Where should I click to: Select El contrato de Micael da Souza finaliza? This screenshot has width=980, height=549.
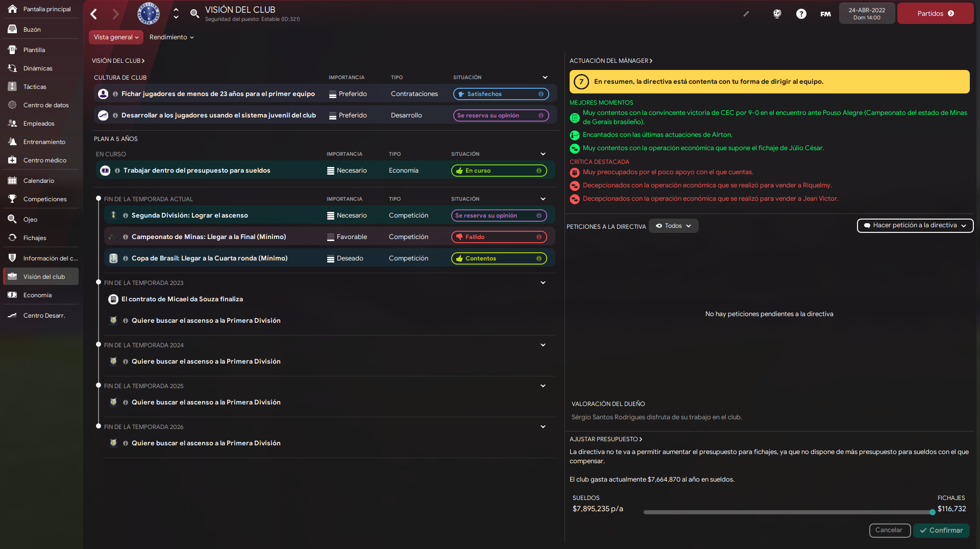(182, 299)
